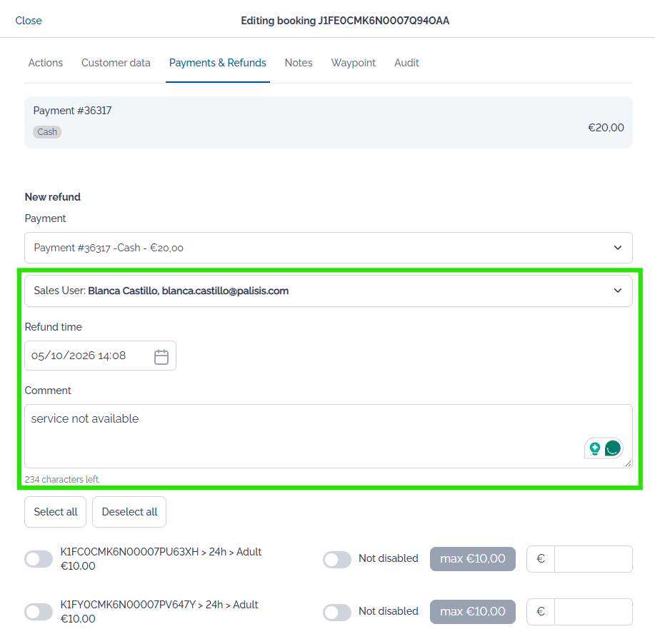Close the booking editor
655x644 pixels.
[x=29, y=21]
